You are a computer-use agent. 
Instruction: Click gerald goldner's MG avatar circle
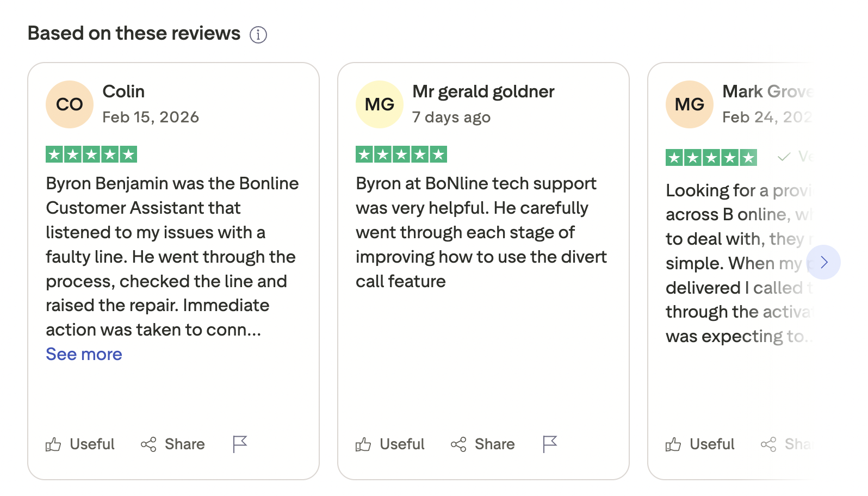click(x=379, y=104)
